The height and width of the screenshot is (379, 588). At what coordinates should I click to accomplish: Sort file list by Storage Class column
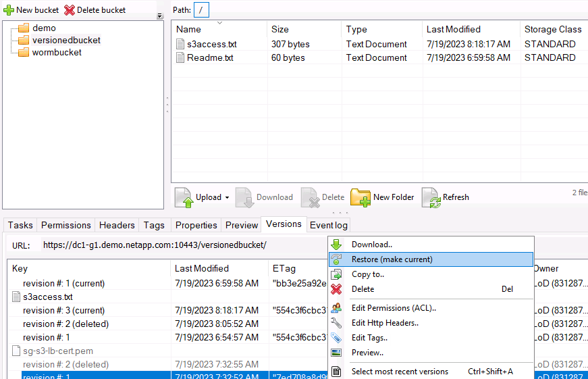pos(553,29)
